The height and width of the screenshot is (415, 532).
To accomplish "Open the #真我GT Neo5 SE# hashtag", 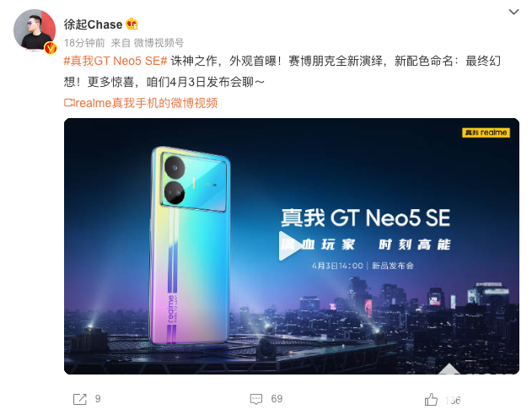I will tap(116, 61).
